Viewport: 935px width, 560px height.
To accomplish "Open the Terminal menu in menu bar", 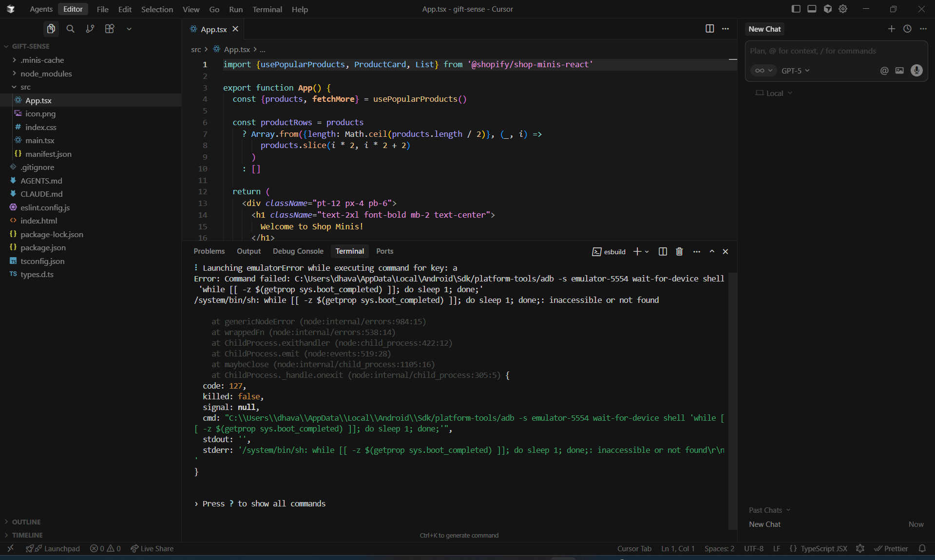I will [x=267, y=9].
